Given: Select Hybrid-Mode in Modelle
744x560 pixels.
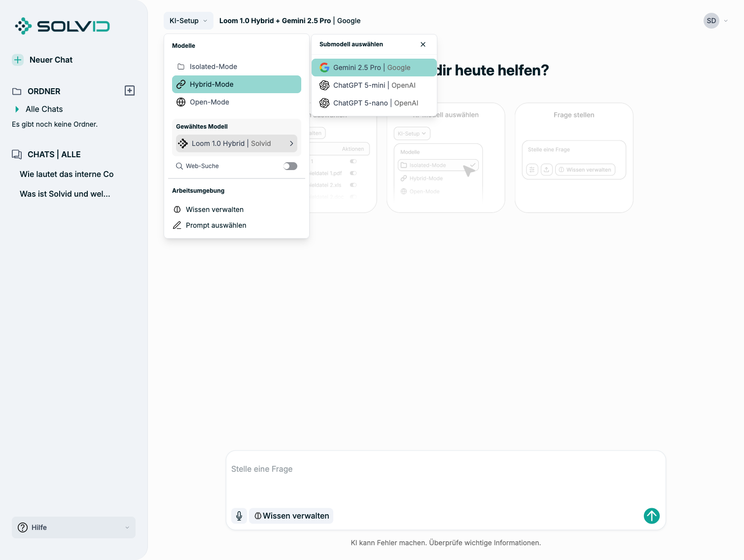Looking at the screenshot, I should point(237,84).
